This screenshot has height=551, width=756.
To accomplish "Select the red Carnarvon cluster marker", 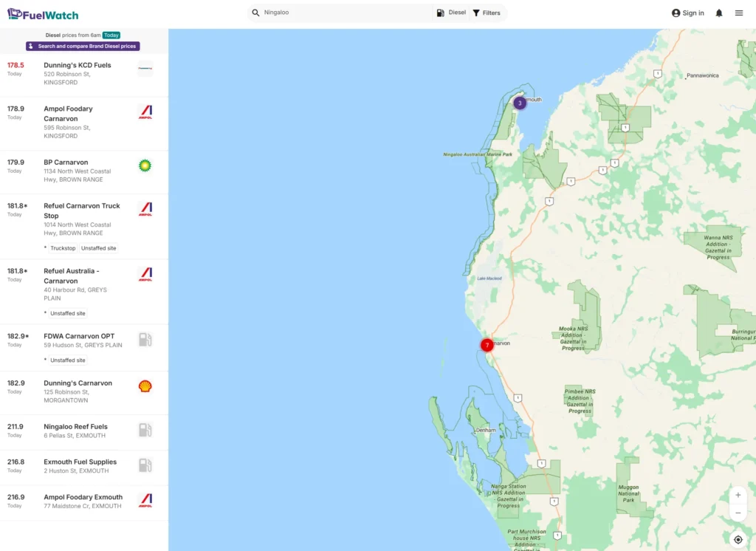I will pos(487,345).
